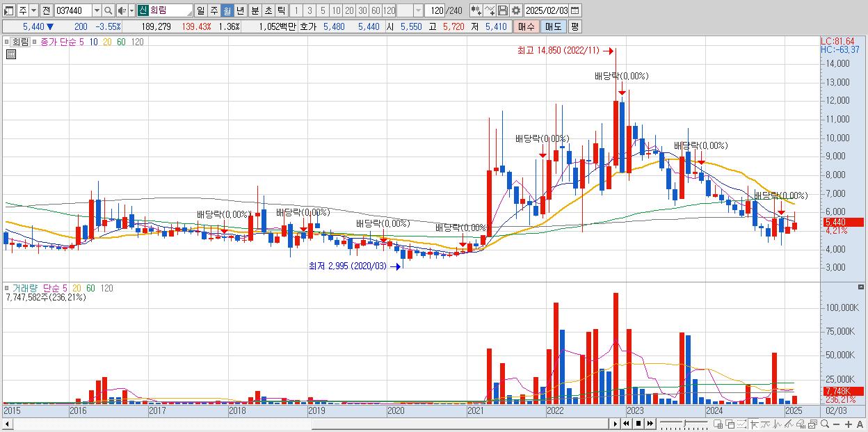Select the '120' interval toggle button
This screenshot has height=432, width=868.
click(389, 10)
